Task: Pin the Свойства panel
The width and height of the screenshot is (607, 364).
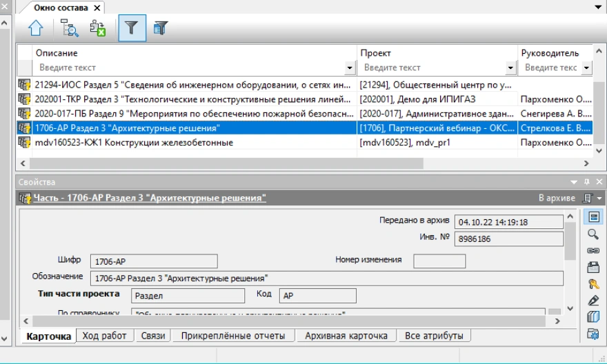Action: click(587, 182)
